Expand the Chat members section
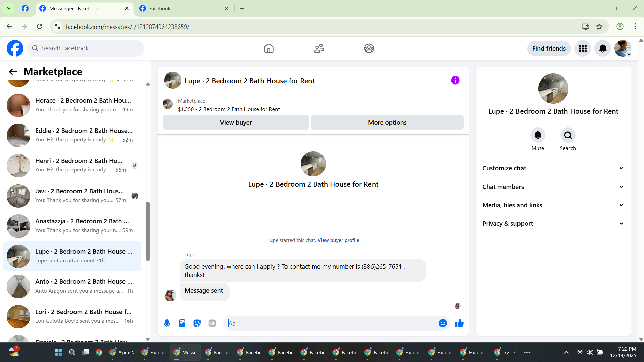This screenshot has height=362, width=644. pyautogui.click(x=553, y=187)
